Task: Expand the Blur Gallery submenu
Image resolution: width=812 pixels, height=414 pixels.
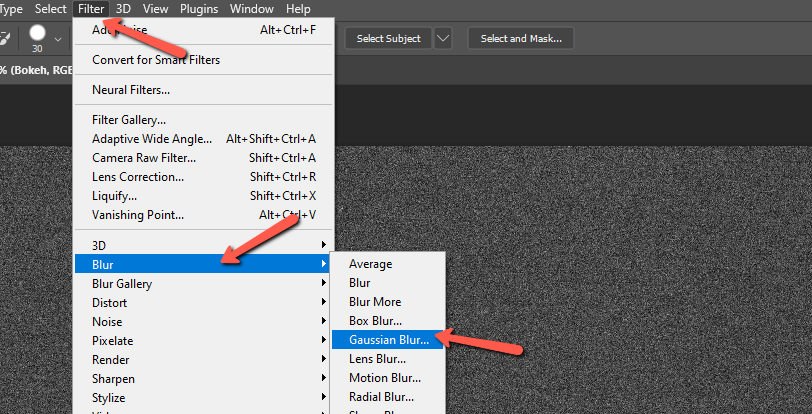Action: pyautogui.click(x=122, y=284)
